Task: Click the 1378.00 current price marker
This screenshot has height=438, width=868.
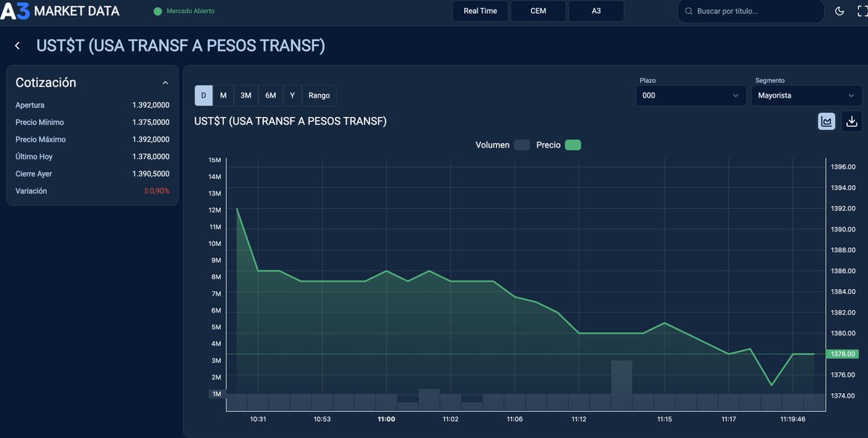Action: pyautogui.click(x=843, y=354)
